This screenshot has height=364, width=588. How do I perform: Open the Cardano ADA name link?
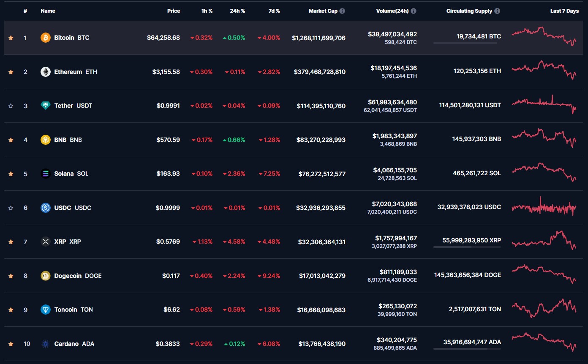[x=74, y=344]
